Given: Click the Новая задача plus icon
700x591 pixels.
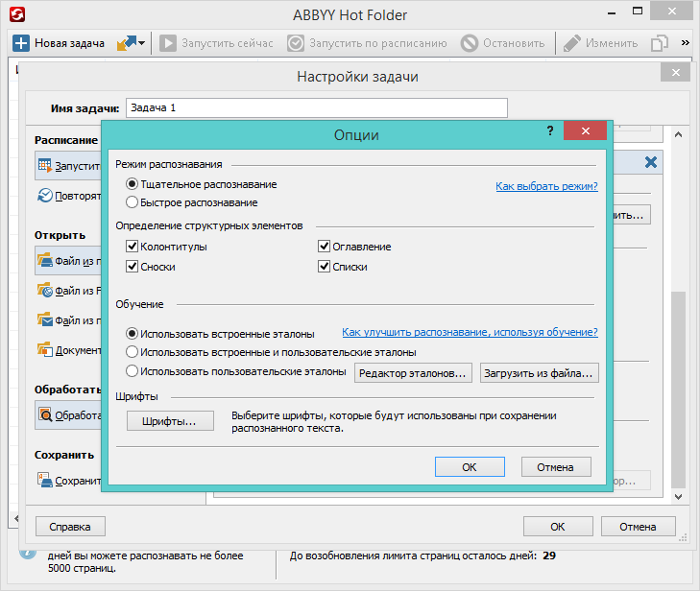Looking at the screenshot, I should point(20,43).
